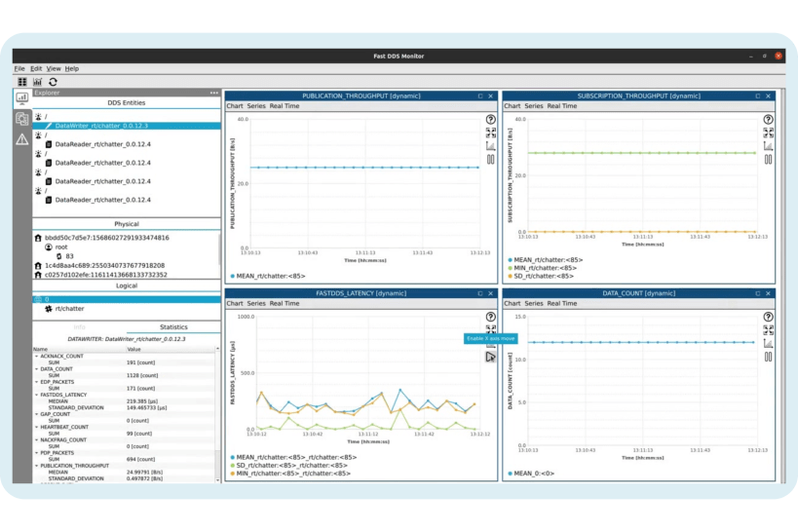Click MEAN_rt/chatter legend in PUBLICATION_THROUGHPUT chart
This screenshot has height=532, width=798.
268,276
